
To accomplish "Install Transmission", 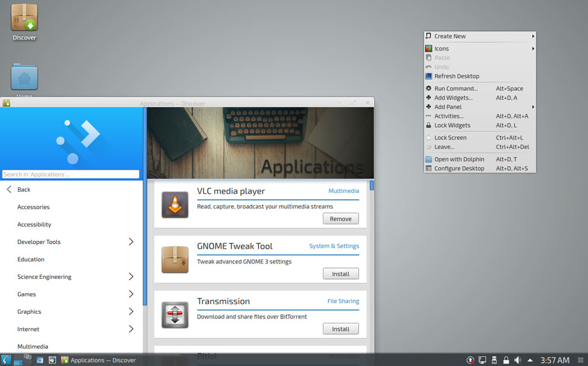I will click(340, 329).
